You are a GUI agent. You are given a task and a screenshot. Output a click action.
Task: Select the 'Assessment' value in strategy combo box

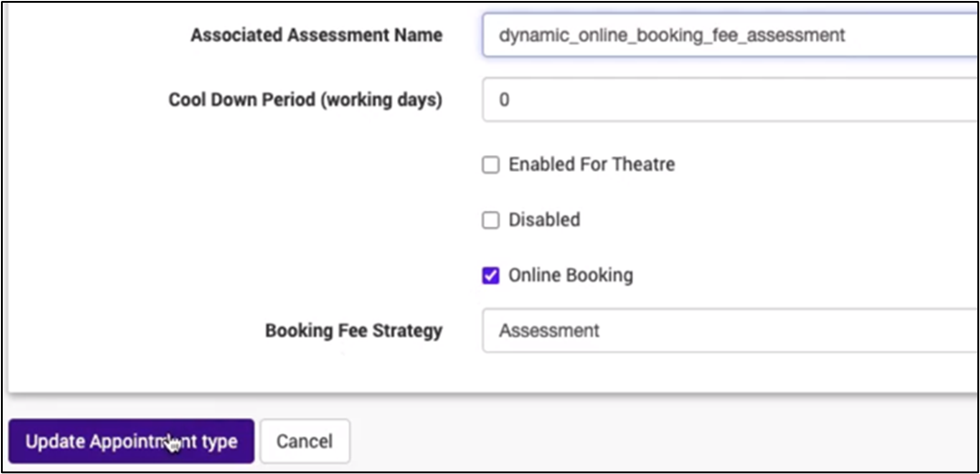pos(549,331)
